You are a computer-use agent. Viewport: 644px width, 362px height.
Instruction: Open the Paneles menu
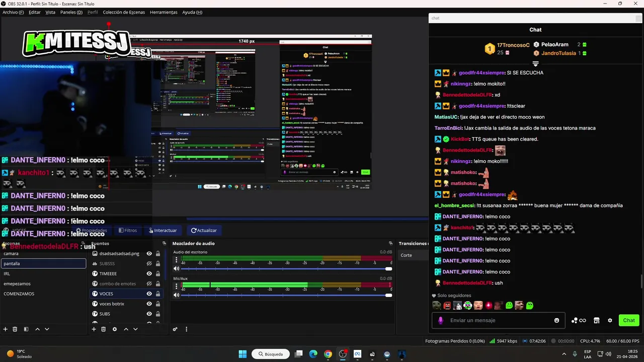coord(71,12)
